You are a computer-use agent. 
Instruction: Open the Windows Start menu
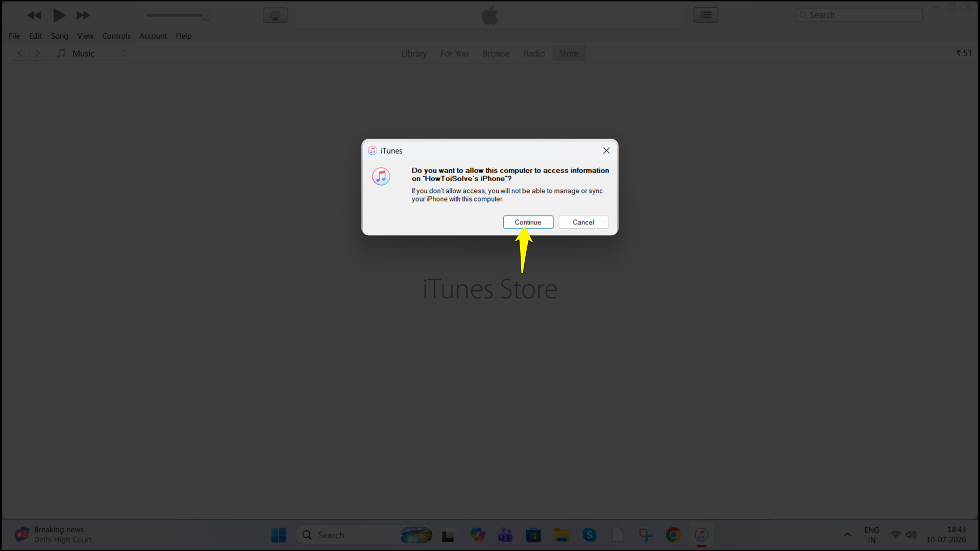pos(279,535)
